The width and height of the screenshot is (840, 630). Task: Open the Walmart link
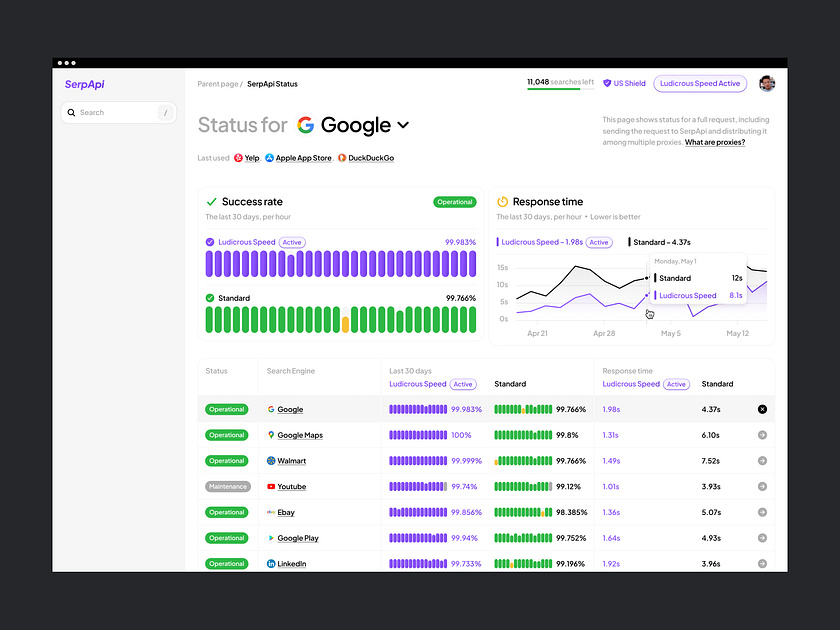point(291,461)
